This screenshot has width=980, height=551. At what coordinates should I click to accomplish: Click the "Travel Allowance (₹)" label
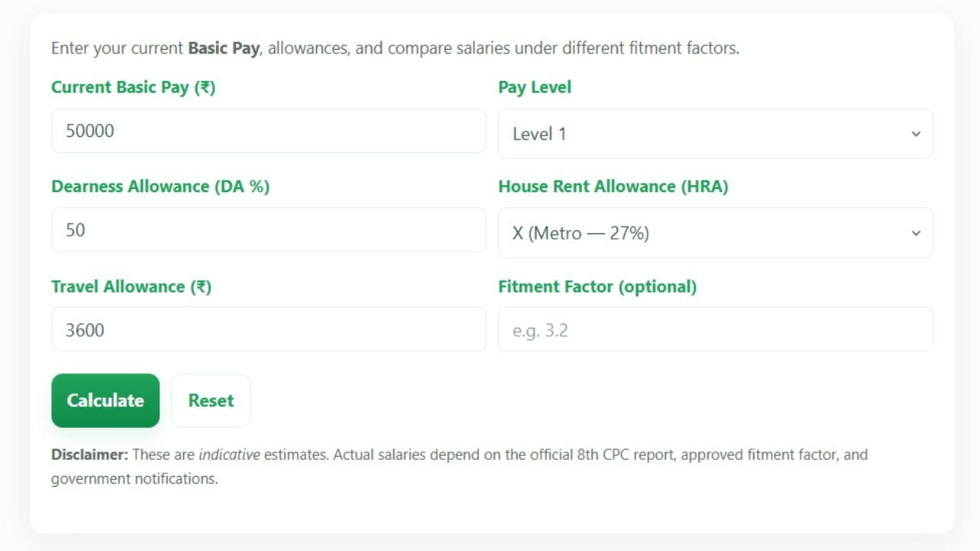(x=131, y=287)
